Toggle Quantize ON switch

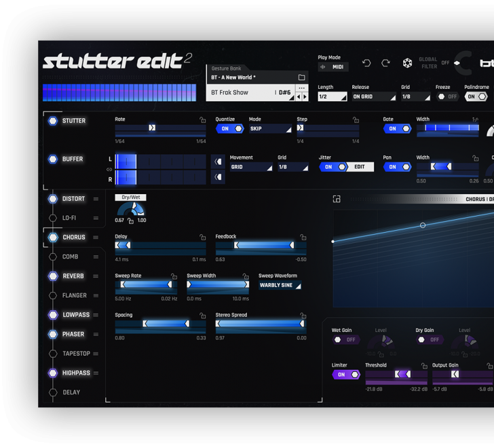click(230, 128)
